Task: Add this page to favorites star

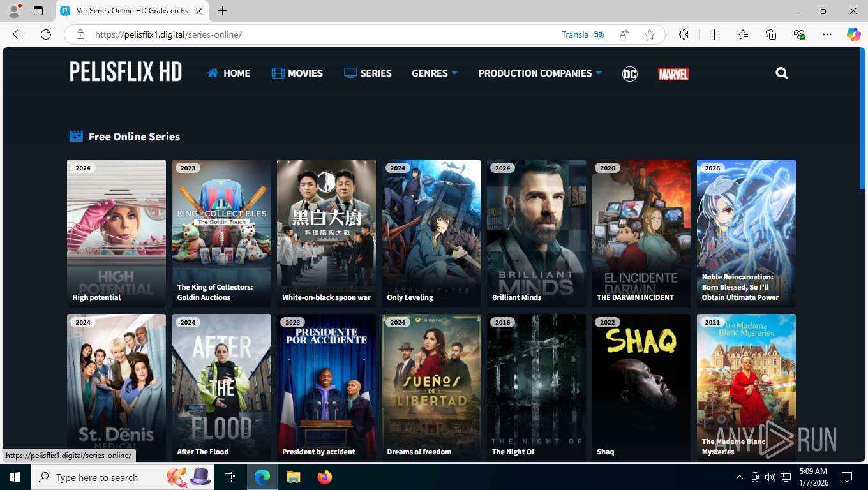Action: tap(650, 34)
